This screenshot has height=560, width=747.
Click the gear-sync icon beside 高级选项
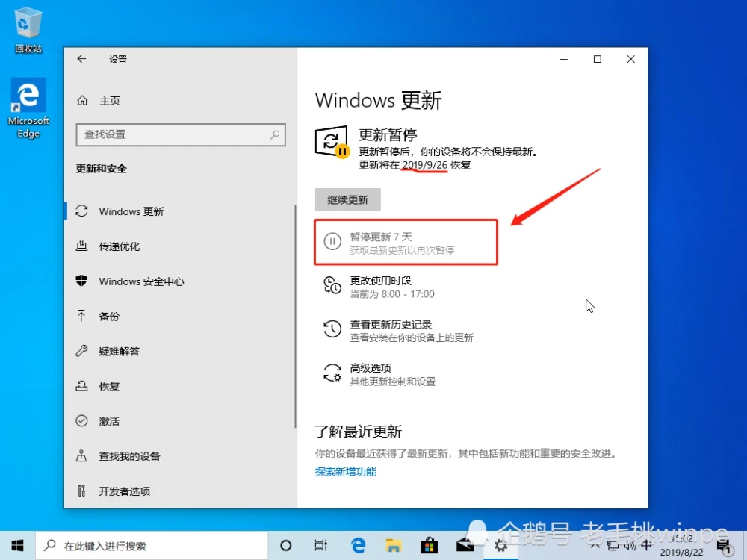click(332, 373)
